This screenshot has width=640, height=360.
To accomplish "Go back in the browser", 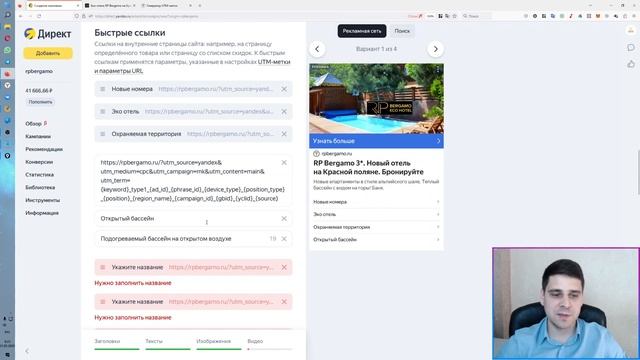I will pyautogui.click(x=20, y=16).
